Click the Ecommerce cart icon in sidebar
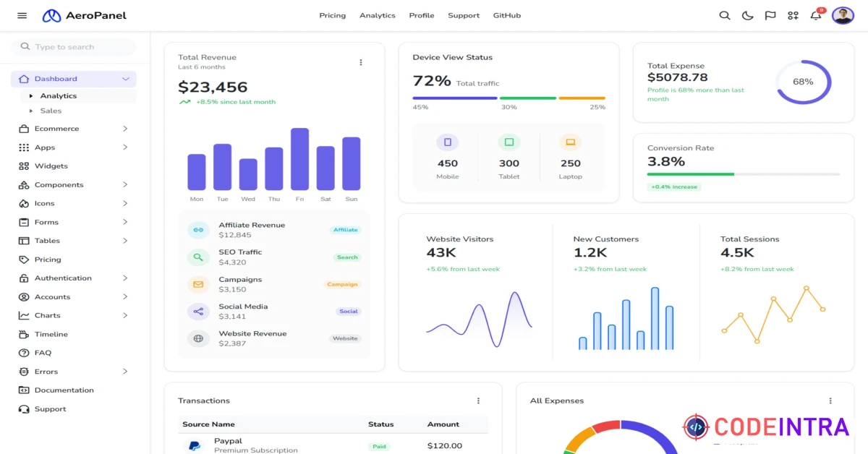Screen dimensions: 868x454 coord(24,129)
